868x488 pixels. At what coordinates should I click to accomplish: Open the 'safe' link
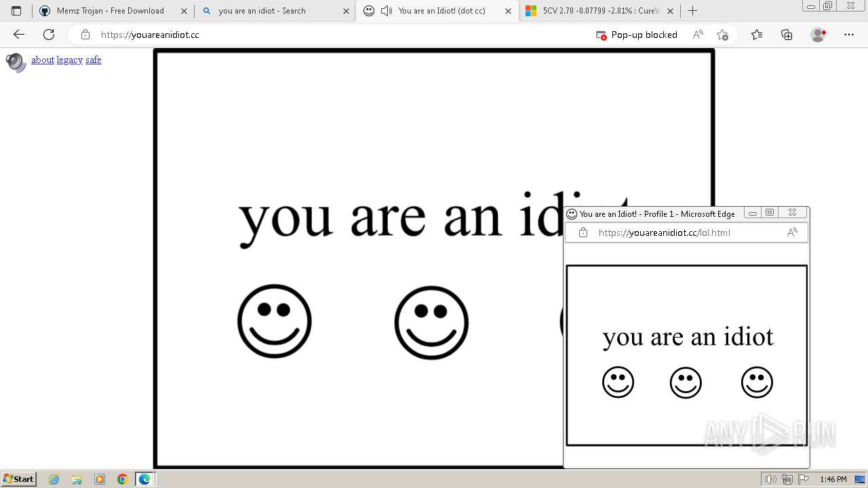[x=94, y=60]
